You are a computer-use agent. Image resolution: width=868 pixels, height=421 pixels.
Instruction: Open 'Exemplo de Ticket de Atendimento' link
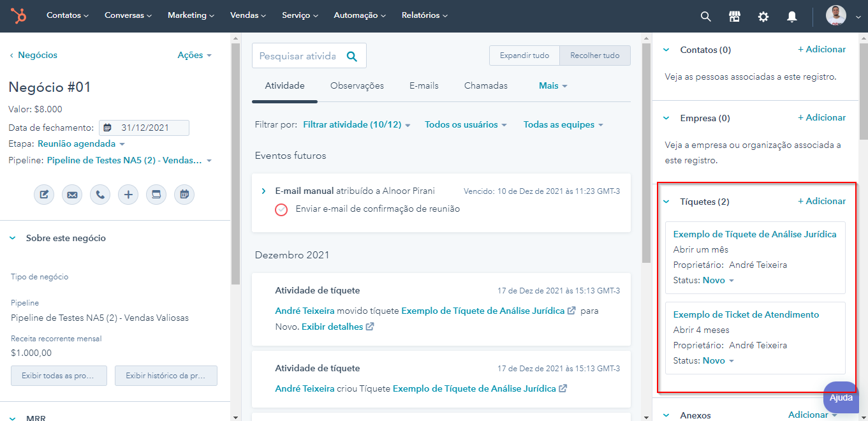pos(746,314)
